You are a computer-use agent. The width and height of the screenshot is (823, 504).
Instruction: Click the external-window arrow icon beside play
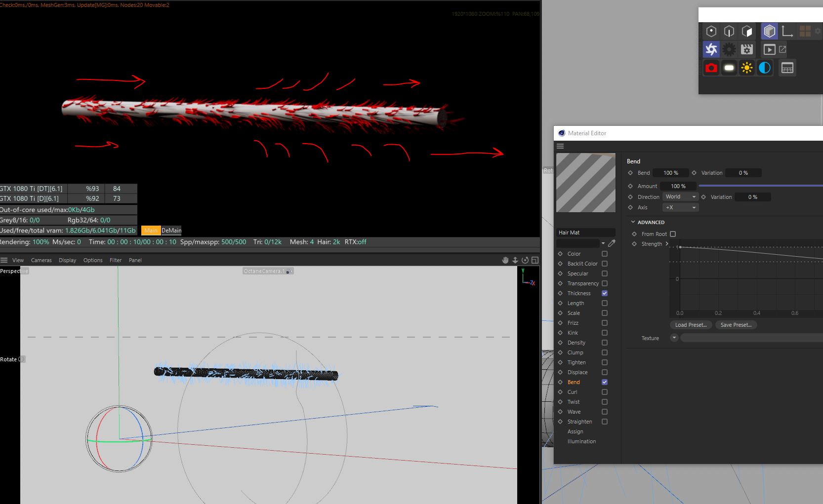click(x=782, y=49)
